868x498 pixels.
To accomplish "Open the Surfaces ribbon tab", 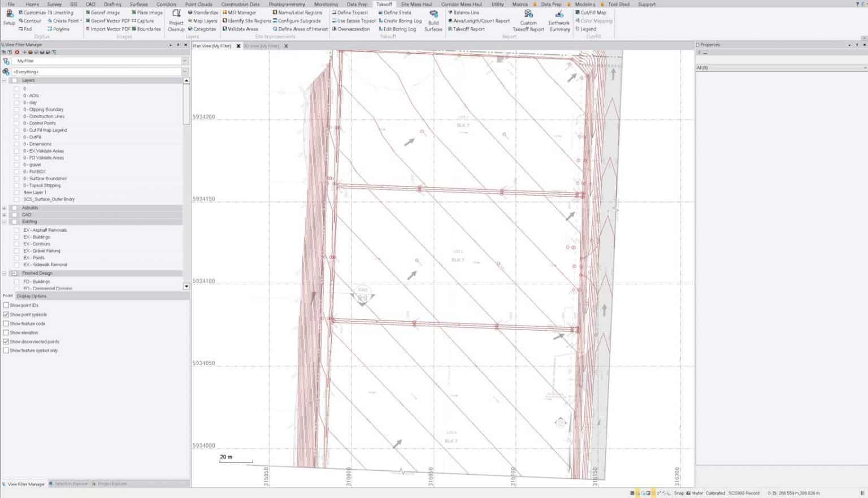I will coord(138,4).
